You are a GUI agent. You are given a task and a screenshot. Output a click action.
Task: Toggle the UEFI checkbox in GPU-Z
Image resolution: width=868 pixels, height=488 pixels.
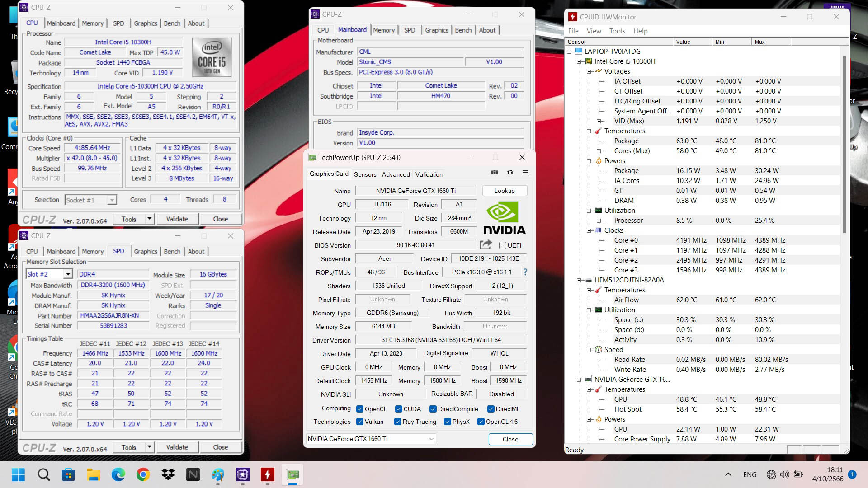click(502, 245)
